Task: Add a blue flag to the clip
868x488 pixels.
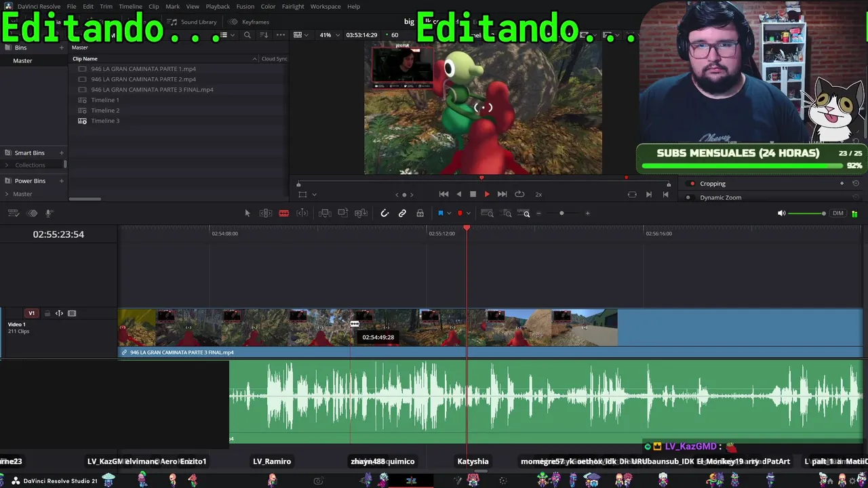Action: point(440,213)
